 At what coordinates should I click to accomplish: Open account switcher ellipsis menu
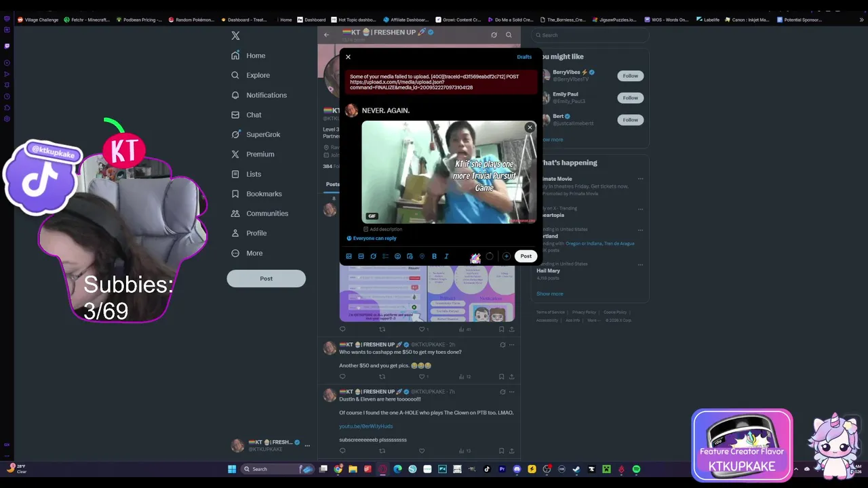[307, 445]
